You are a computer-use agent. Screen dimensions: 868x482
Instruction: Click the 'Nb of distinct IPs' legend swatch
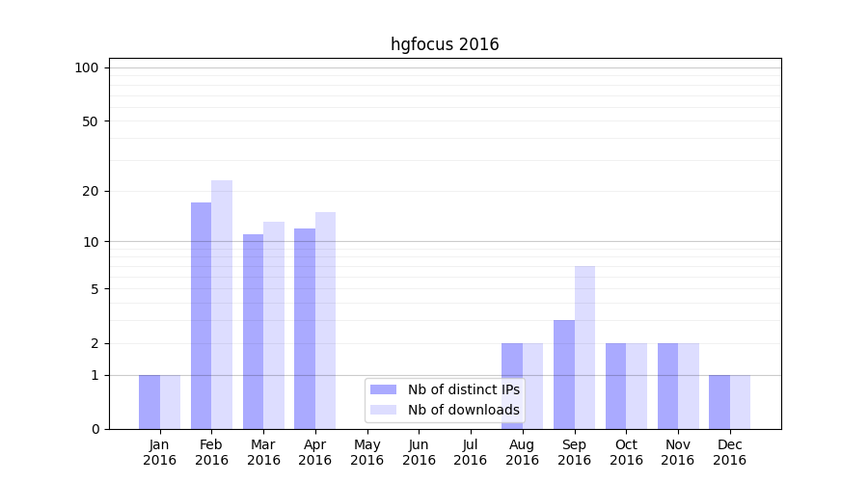tap(383, 389)
